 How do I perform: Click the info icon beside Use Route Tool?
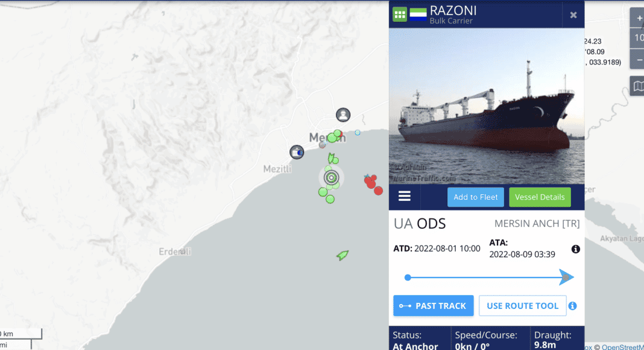[x=572, y=305]
